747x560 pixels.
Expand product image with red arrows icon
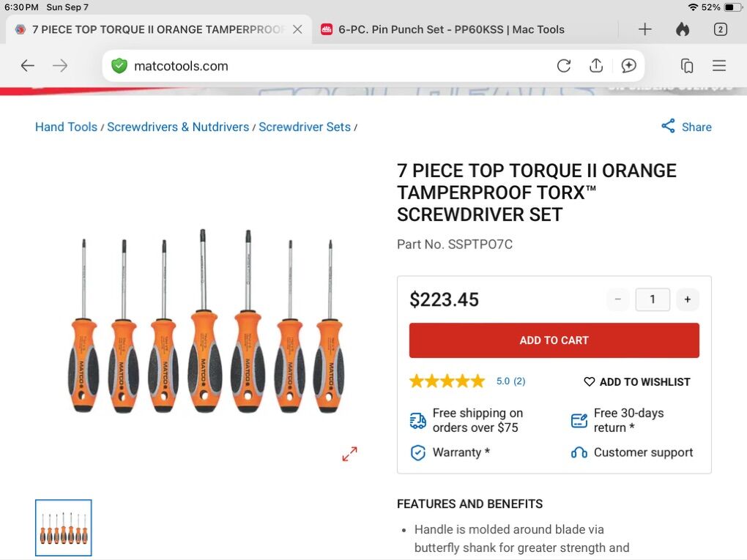350,454
